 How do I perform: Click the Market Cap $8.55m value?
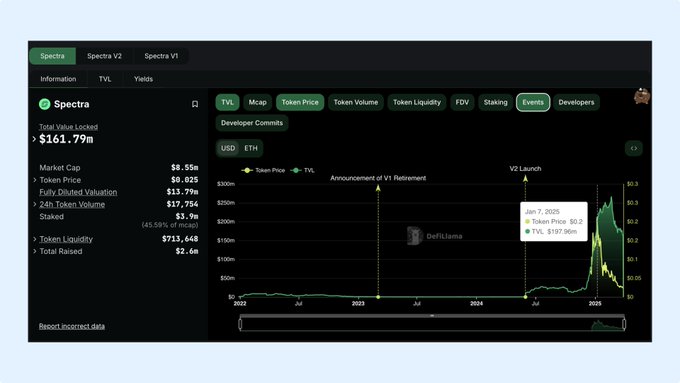point(184,167)
